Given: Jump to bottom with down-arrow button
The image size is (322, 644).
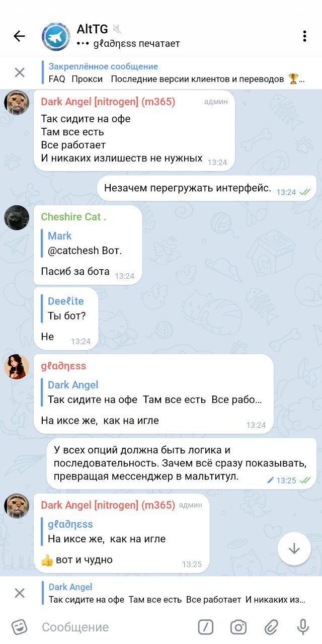Looking at the screenshot, I should [294, 548].
